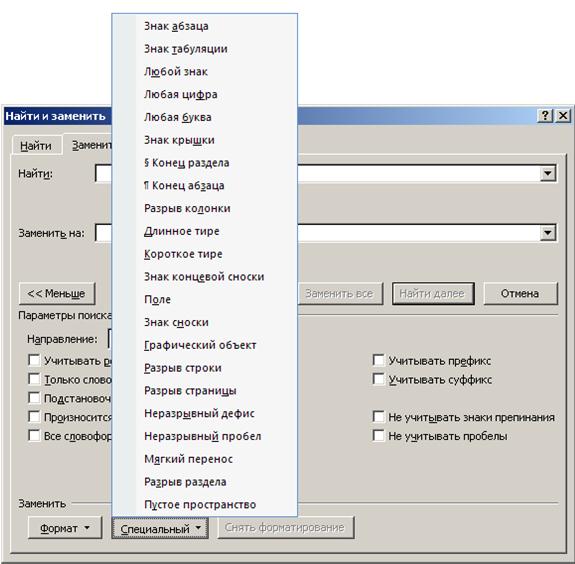Select 'Знак табуляции' menu entry
Image resolution: width=575 pixels, height=564 pixels.
tap(205, 49)
